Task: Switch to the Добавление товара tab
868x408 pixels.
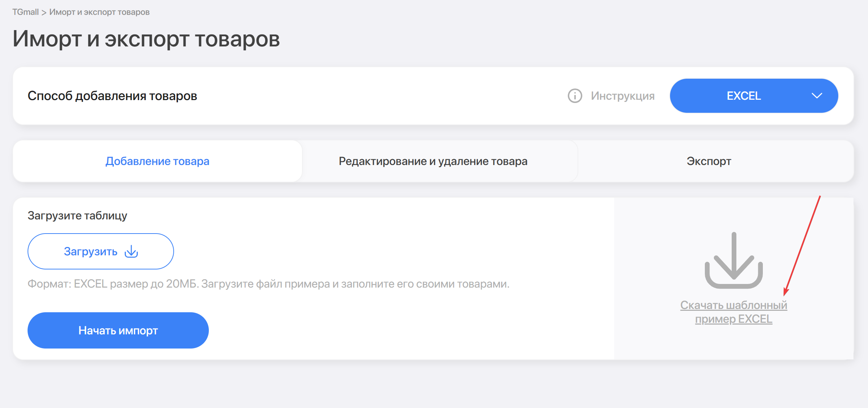Action: pos(157,161)
